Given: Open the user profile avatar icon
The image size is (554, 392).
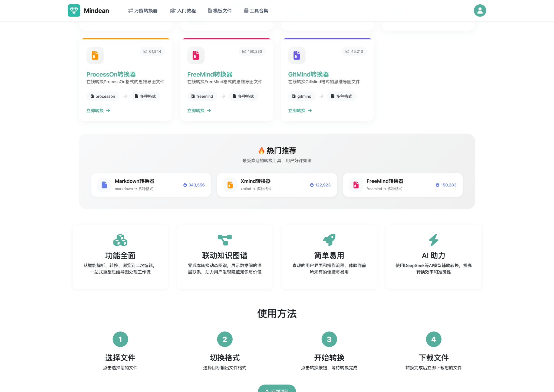Looking at the screenshot, I should coord(480,11).
